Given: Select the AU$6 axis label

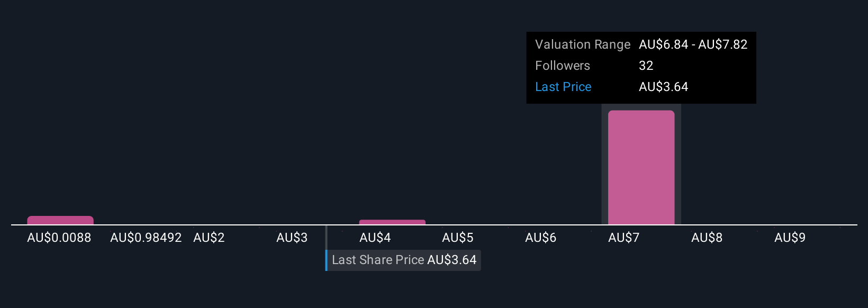Looking at the screenshot, I should 541,238.
